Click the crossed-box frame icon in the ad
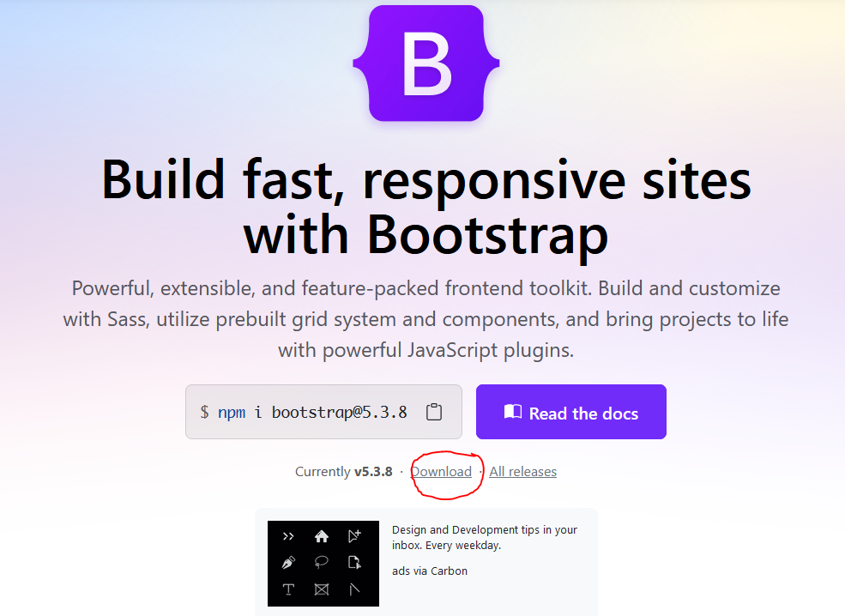The height and width of the screenshot is (616, 845). (322, 589)
